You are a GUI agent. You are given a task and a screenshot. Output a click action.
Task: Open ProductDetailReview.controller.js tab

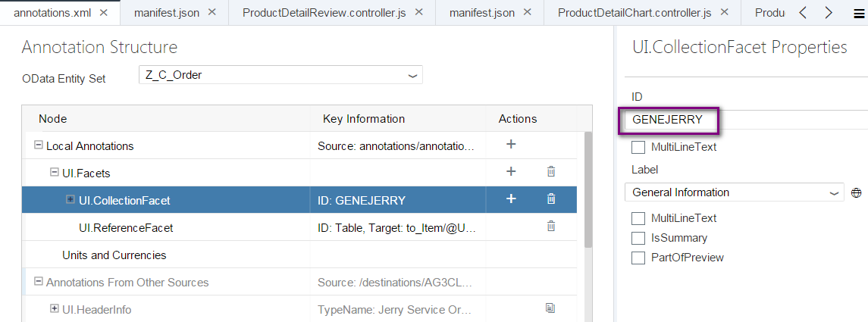click(x=325, y=13)
